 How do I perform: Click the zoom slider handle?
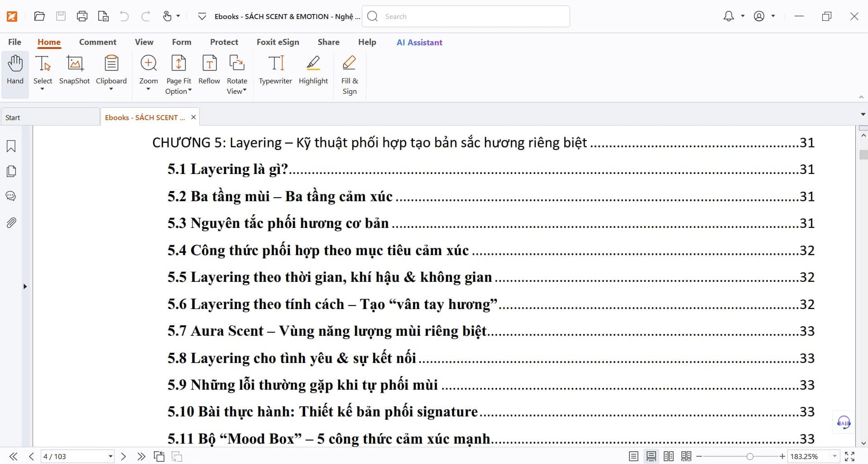(750, 456)
